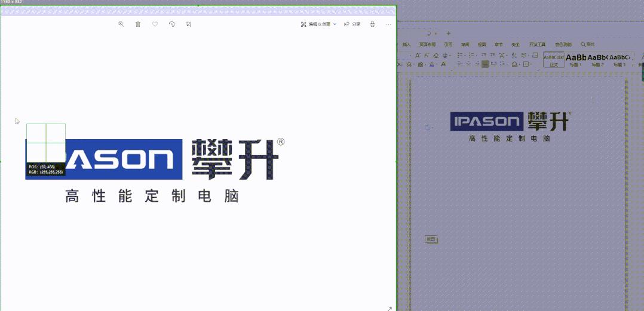644x311 pixels.
Task: Open the three-dot more options menu
Action: [x=388, y=24]
